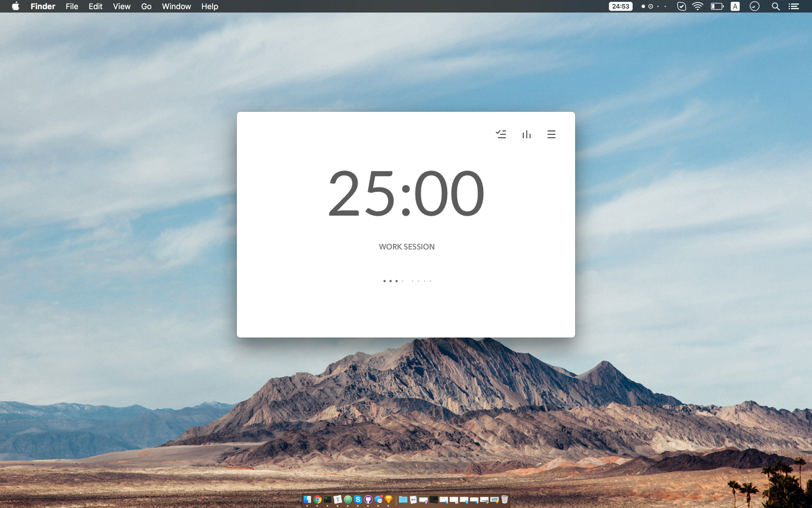The image size is (812, 508).
Task: Click the battery status icon
Action: point(717,6)
